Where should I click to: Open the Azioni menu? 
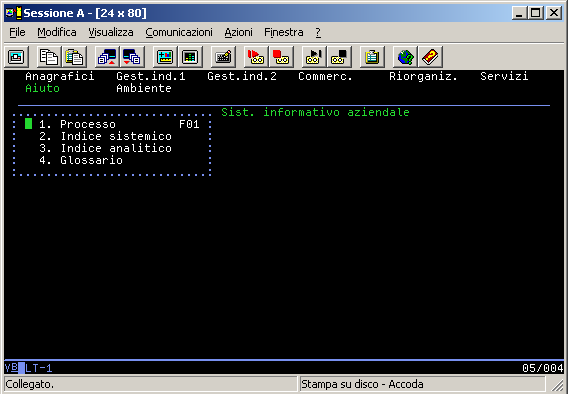[x=238, y=33]
